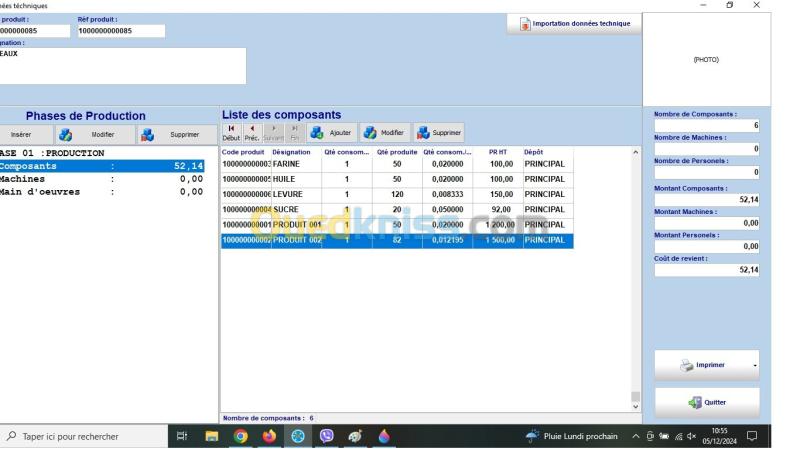800x449 pixels.
Task: Click the Nombre de Machines field
Action: [707, 149]
